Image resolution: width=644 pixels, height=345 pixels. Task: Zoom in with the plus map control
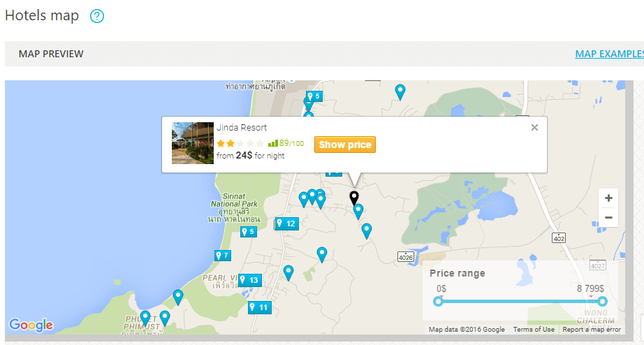608,198
